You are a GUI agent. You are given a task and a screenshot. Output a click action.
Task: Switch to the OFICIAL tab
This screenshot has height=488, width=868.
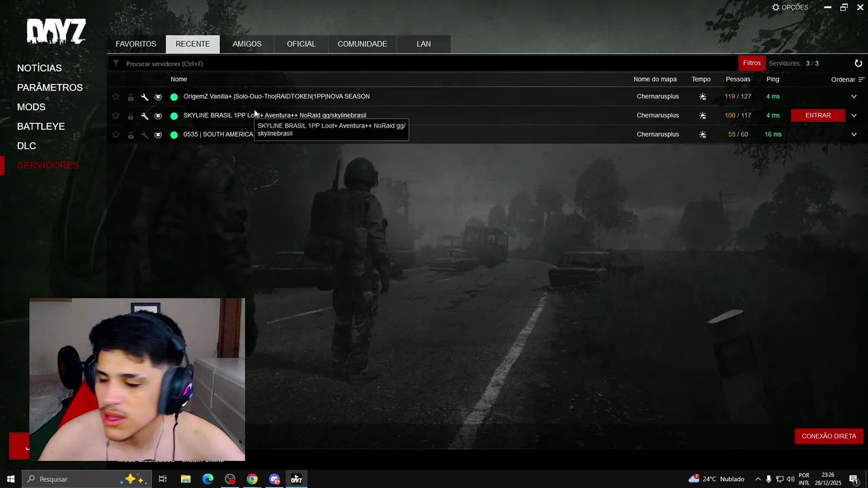pos(301,44)
